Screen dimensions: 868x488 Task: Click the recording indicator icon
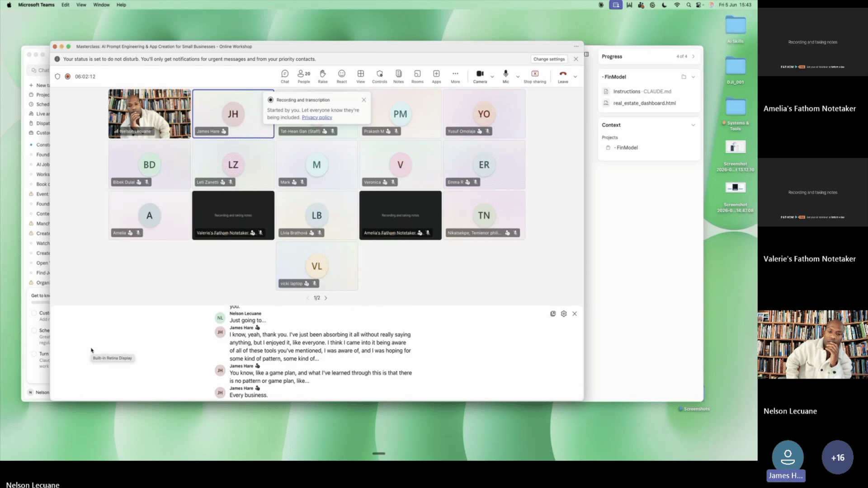pos(67,77)
